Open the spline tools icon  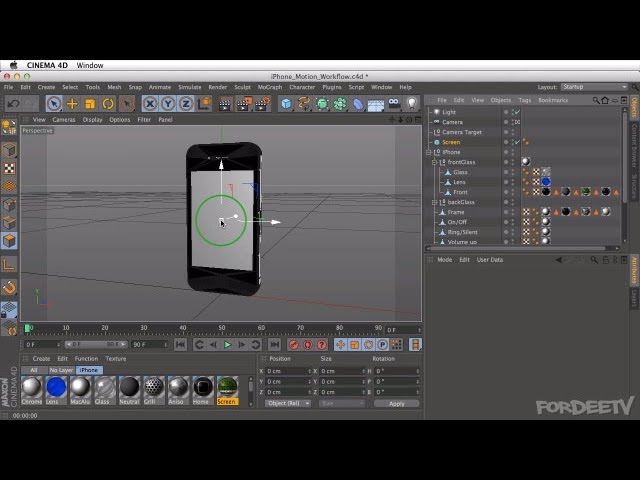pos(304,104)
